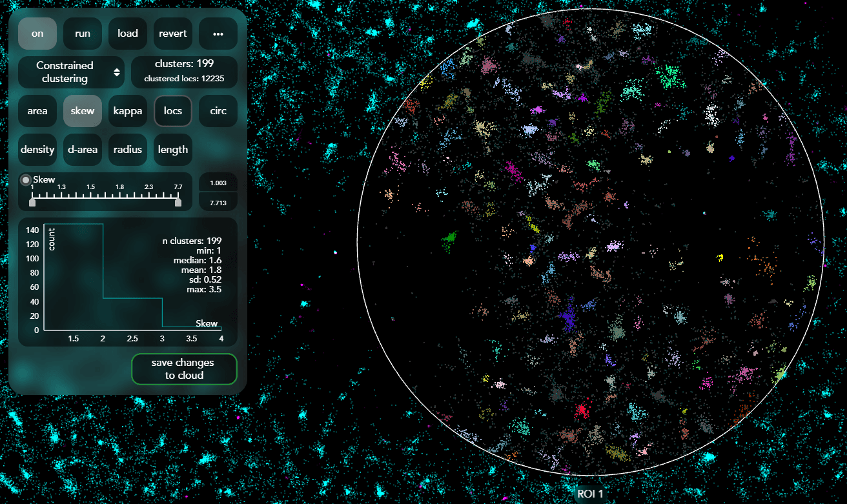
Task: Open the Skew histogram panel
Action: (x=128, y=282)
